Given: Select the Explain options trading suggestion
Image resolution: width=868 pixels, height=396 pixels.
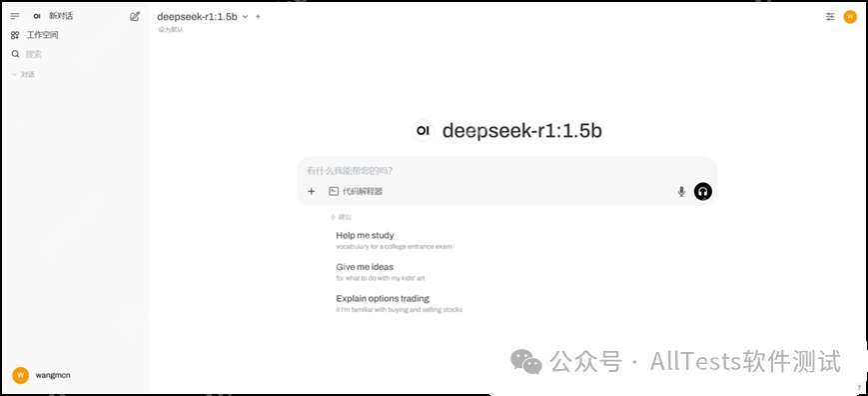Looking at the screenshot, I should click(x=399, y=304).
